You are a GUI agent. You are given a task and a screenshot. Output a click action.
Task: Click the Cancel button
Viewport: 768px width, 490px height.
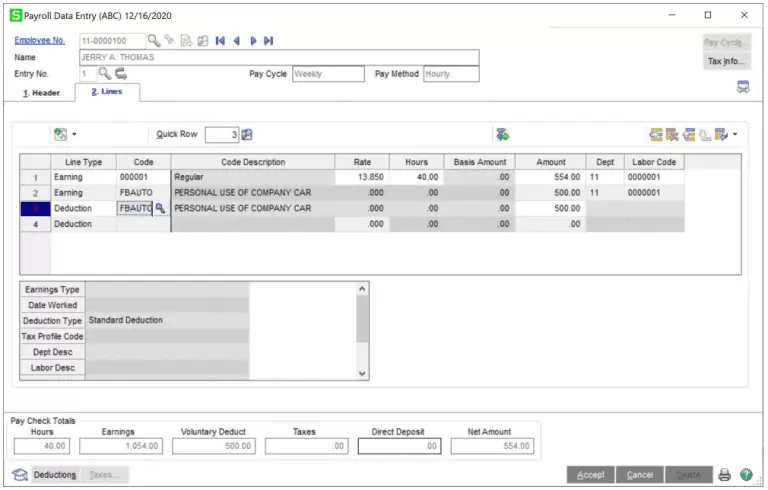coord(640,475)
